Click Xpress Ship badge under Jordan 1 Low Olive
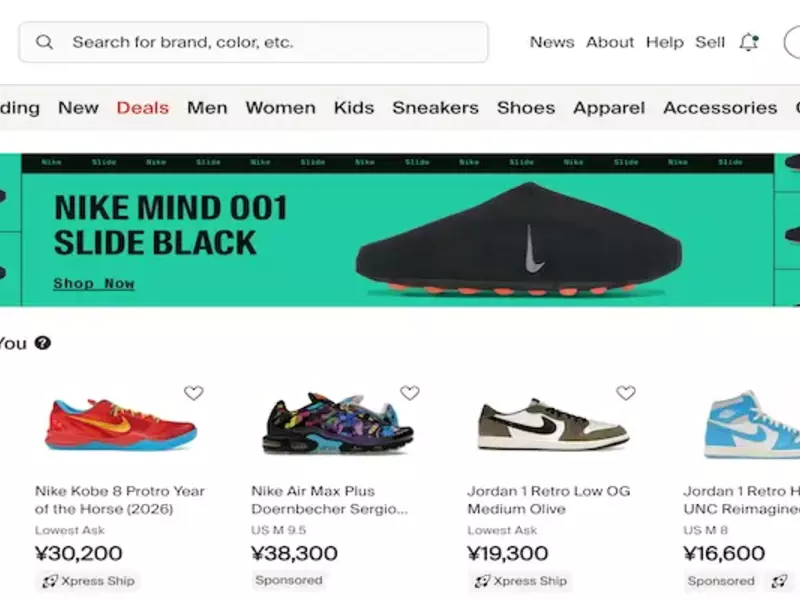Image resolution: width=800 pixels, height=600 pixels. tap(518, 581)
